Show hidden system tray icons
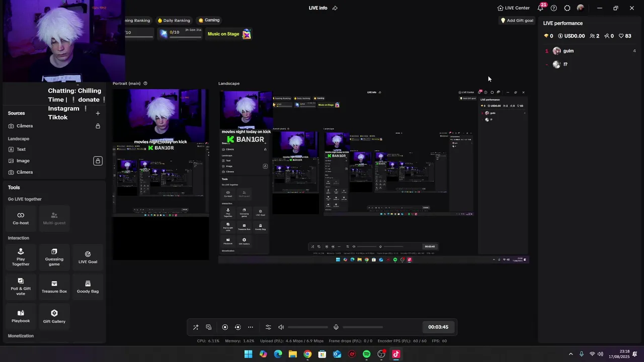This screenshot has width=644, height=362. (571, 354)
